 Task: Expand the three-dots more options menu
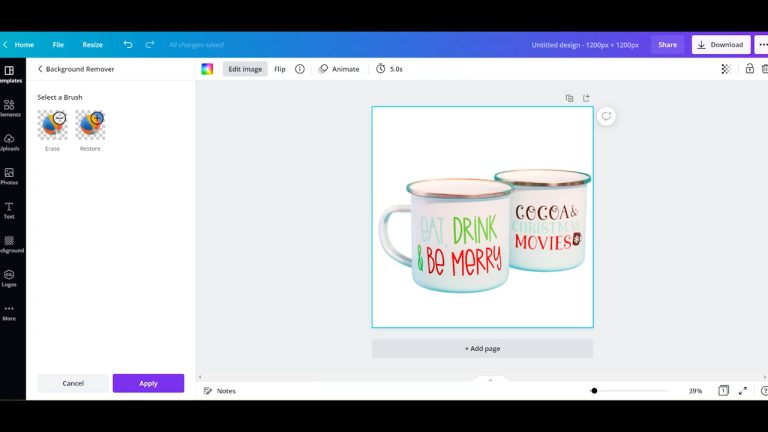tap(762, 45)
